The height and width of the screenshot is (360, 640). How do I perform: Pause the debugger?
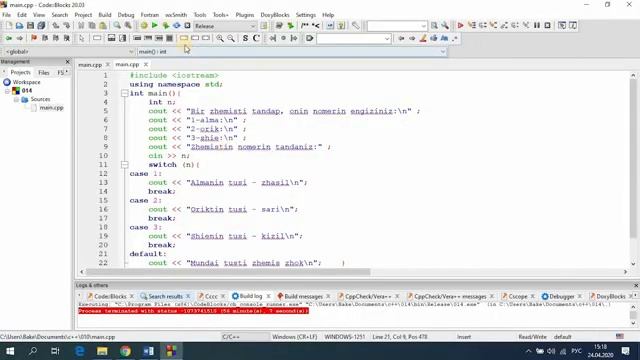pos(537,25)
